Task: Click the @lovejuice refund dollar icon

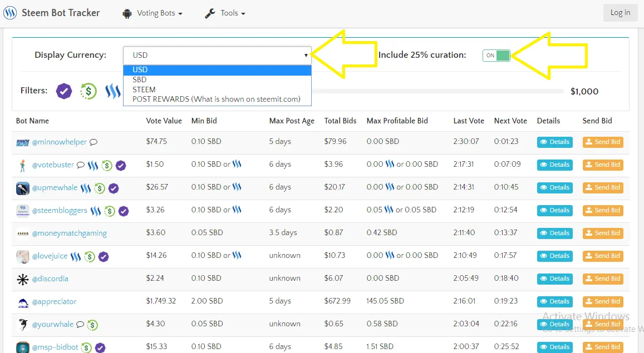Action: 90,257
